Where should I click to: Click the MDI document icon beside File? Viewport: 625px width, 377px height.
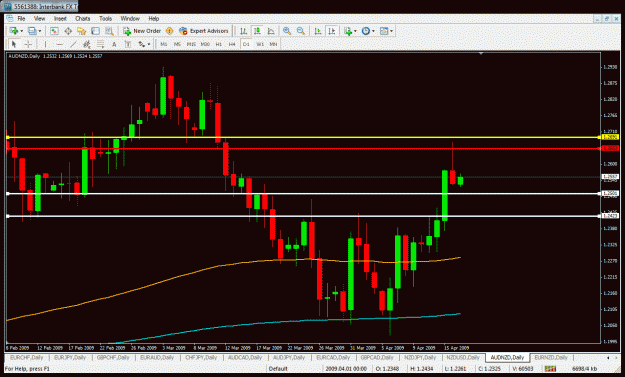[x=10, y=18]
